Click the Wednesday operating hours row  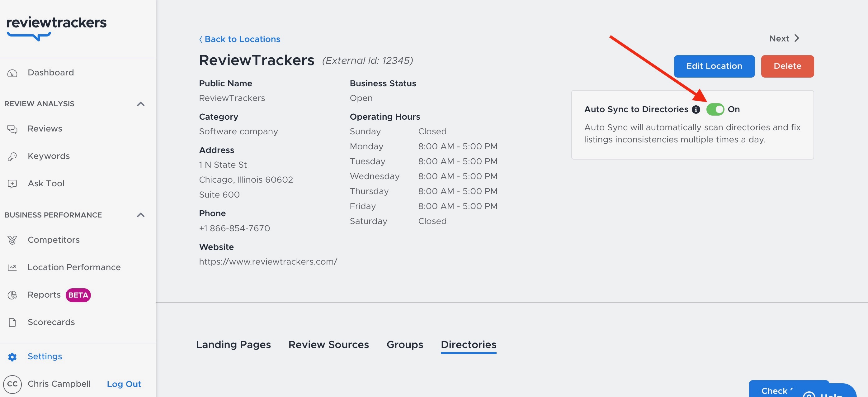[423, 176]
